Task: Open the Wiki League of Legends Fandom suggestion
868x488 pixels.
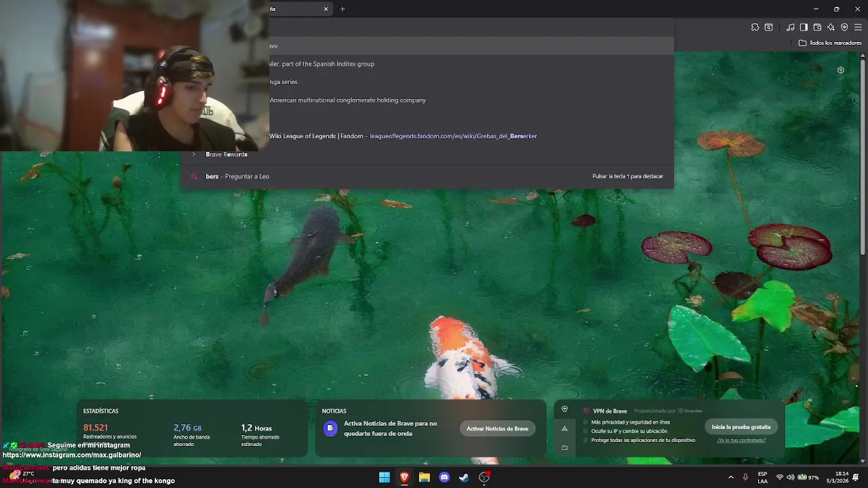Action: (472, 136)
